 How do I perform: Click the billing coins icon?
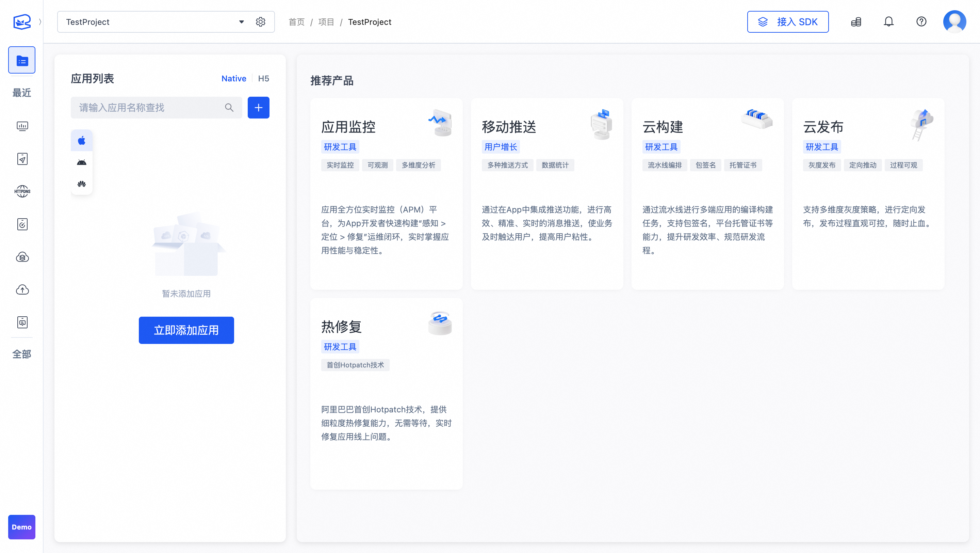(856, 22)
